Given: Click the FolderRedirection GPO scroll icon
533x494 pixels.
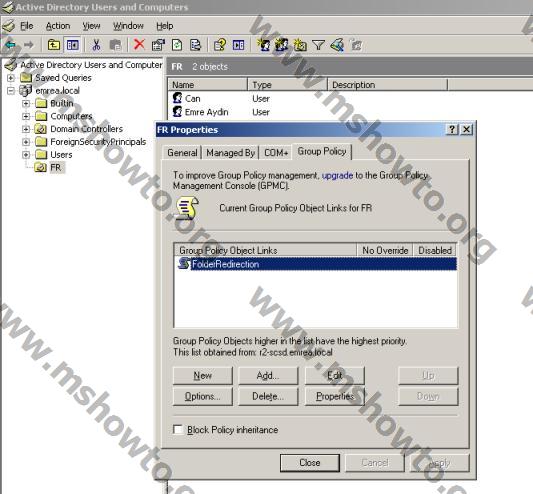Looking at the screenshot, I should (184, 263).
